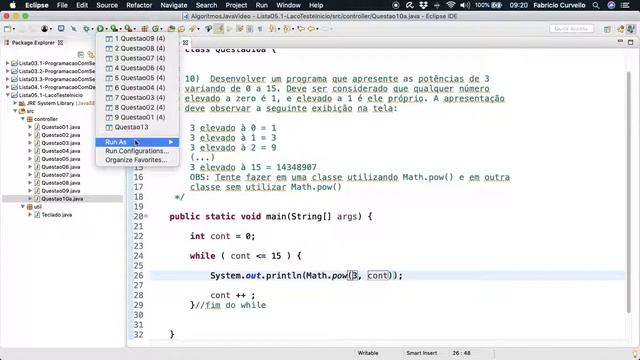Click the Previous Annotation icon
Image resolution: width=640 pixels, height=360 pixels.
pyautogui.click(x=286, y=29)
